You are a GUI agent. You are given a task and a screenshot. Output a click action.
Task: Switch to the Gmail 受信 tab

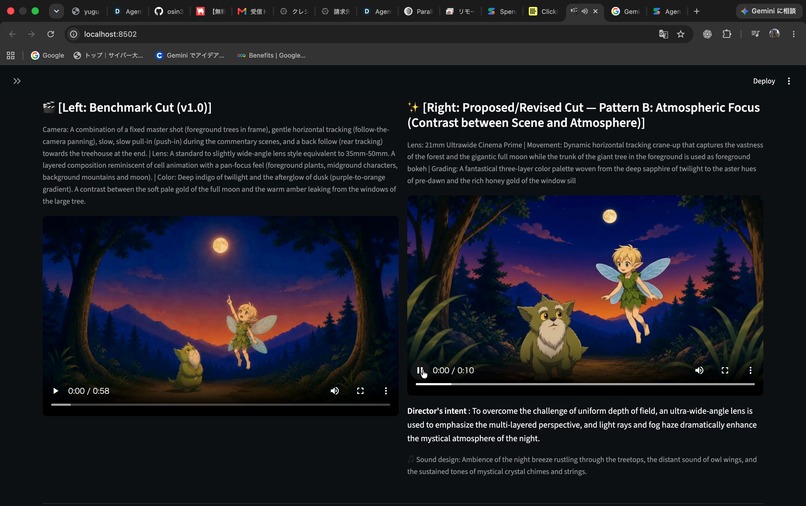pyautogui.click(x=252, y=11)
